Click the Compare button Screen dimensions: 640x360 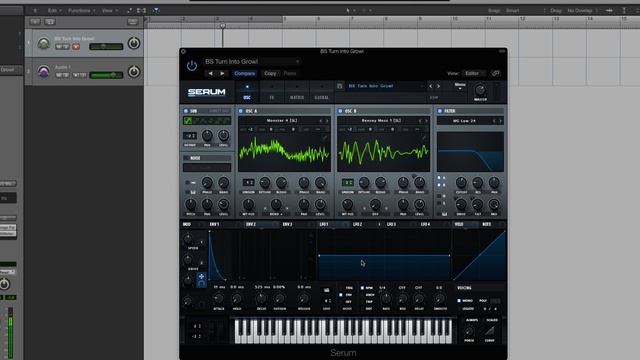click(x=244, y=73)
